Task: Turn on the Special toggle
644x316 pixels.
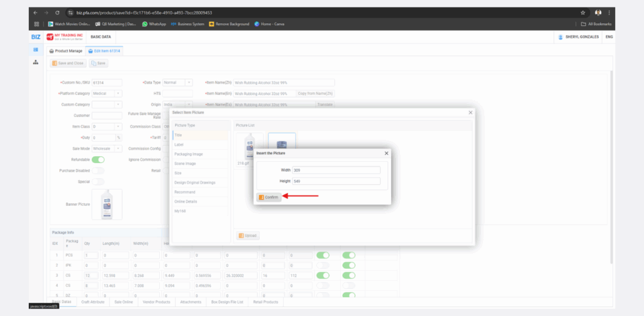Action: (x=98, y=181)
